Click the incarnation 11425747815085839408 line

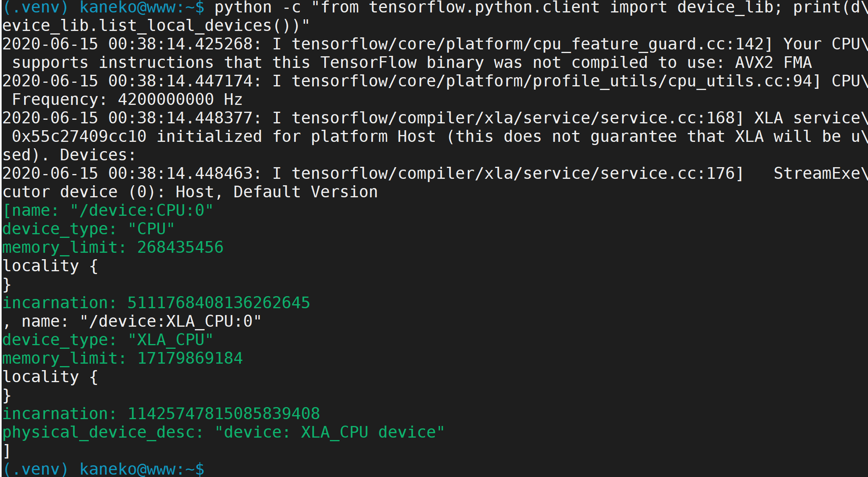pyautogui.click(x=161, y=414)
